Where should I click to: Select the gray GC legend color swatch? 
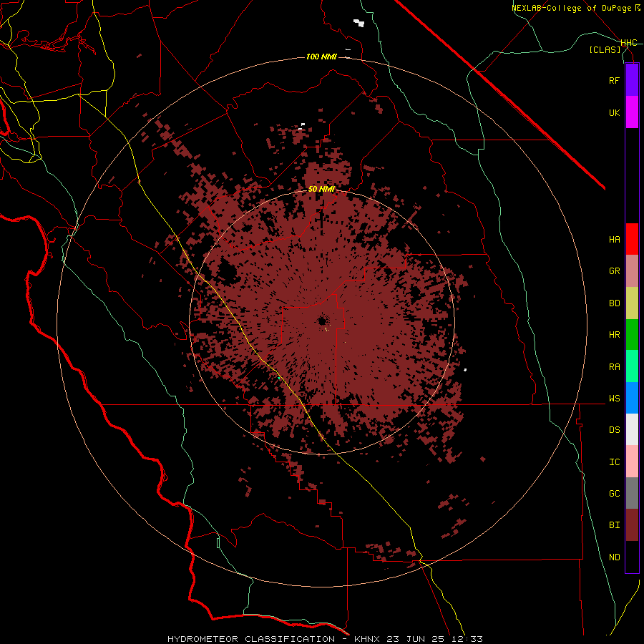632,493
